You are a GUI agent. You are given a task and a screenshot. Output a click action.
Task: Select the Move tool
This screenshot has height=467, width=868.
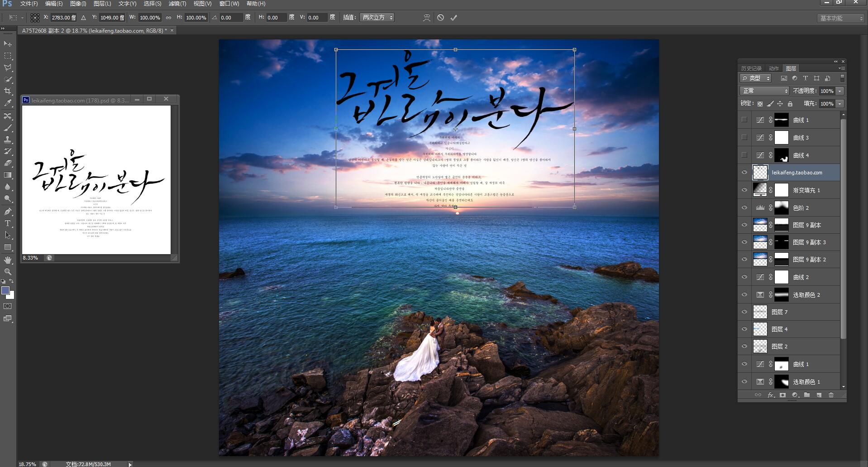point(7,44)
